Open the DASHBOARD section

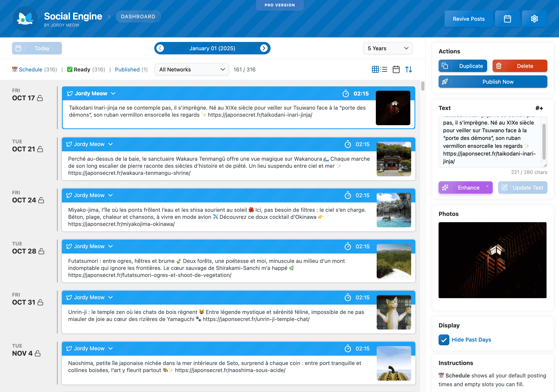(x=138, y=16)
